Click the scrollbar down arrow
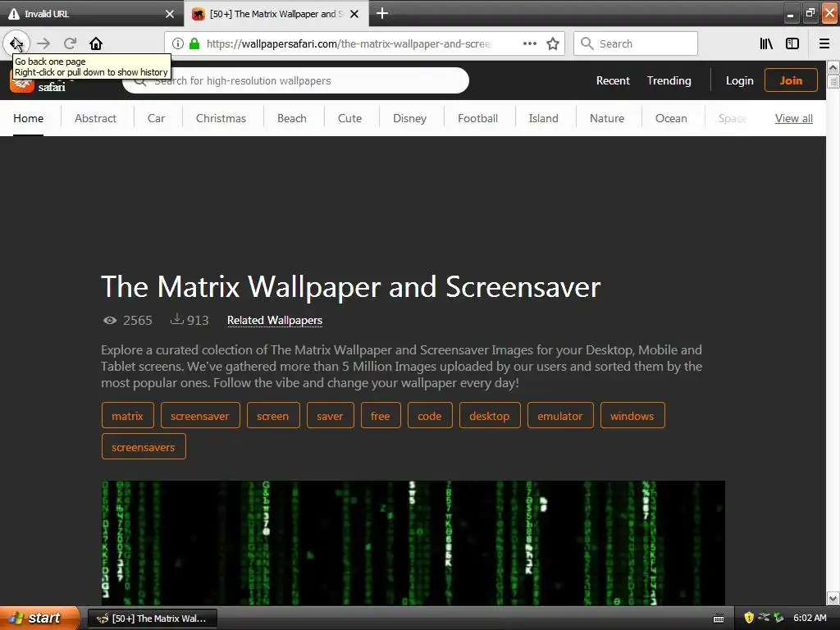The width and height of the screenshot is (840, 630). pyautogui.click(x=833, y=598)
